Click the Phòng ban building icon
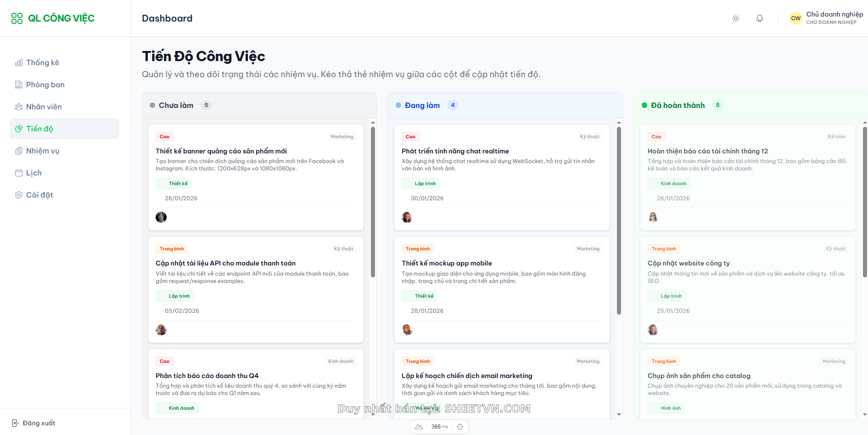868x435 pixels. 19,85
